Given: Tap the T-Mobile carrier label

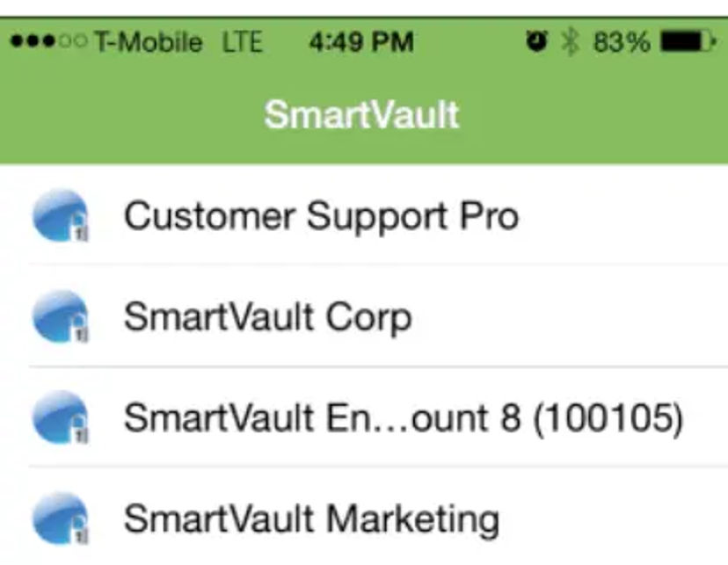Looking at the screenshot, I should pyautogui.click(x=148, y=41).
